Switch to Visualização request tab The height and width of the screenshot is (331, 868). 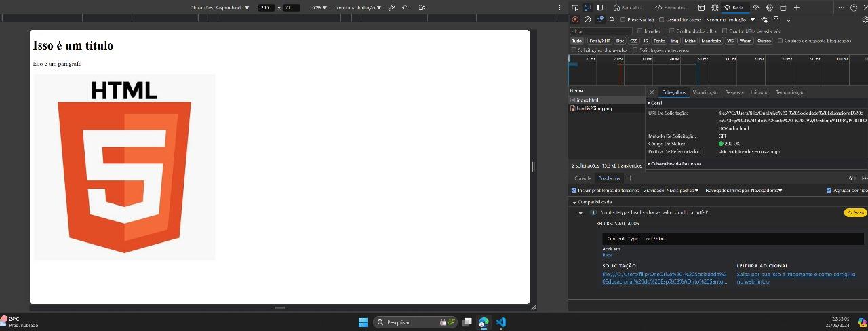coord(705,92)
